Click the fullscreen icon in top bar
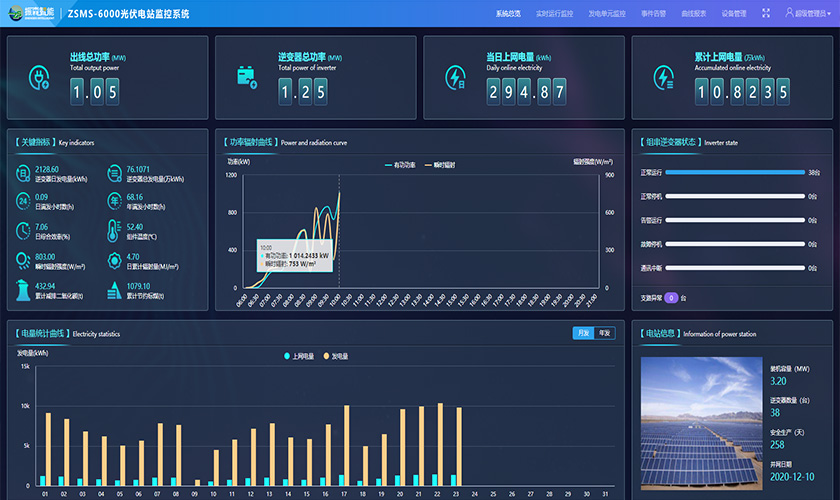This screenshot has width=840, height=500. [x=767, y=14]
